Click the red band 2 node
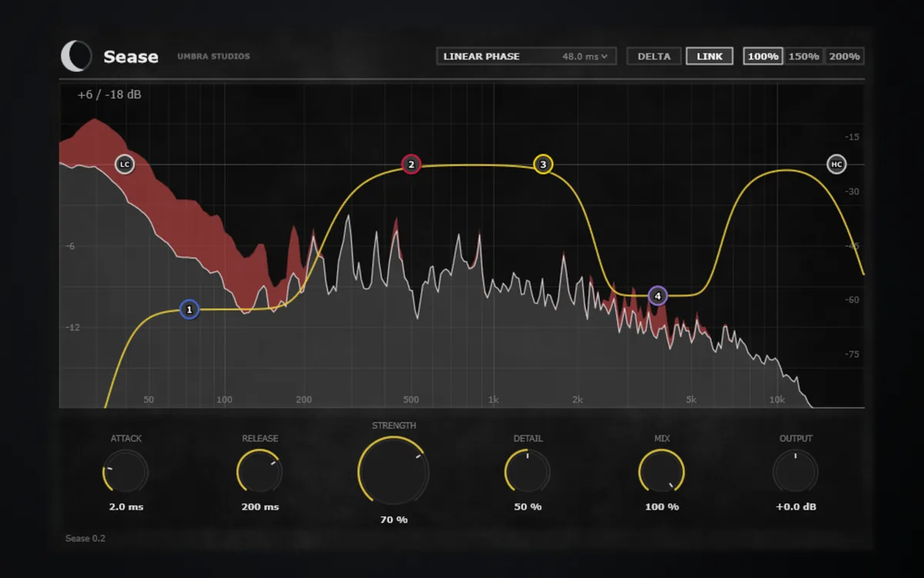 pyautogui.click(x=411, y=164)
